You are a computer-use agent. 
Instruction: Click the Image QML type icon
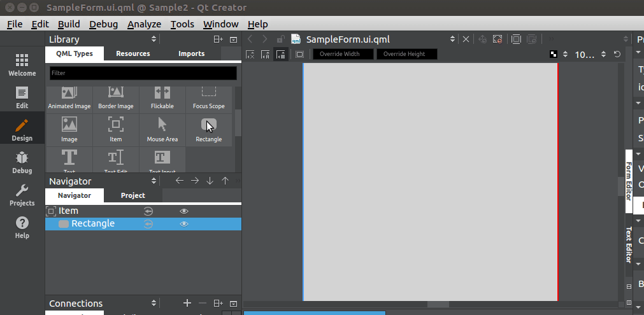[x=69, y=124]
